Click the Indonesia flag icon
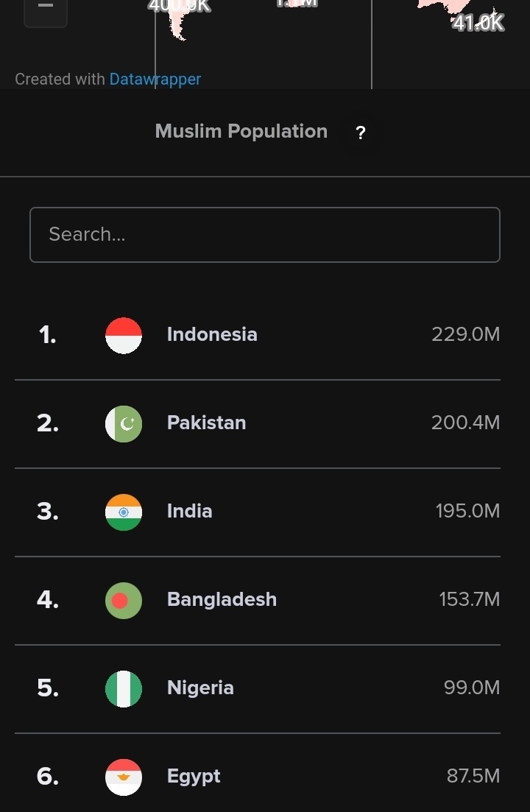 coord(124,336)
